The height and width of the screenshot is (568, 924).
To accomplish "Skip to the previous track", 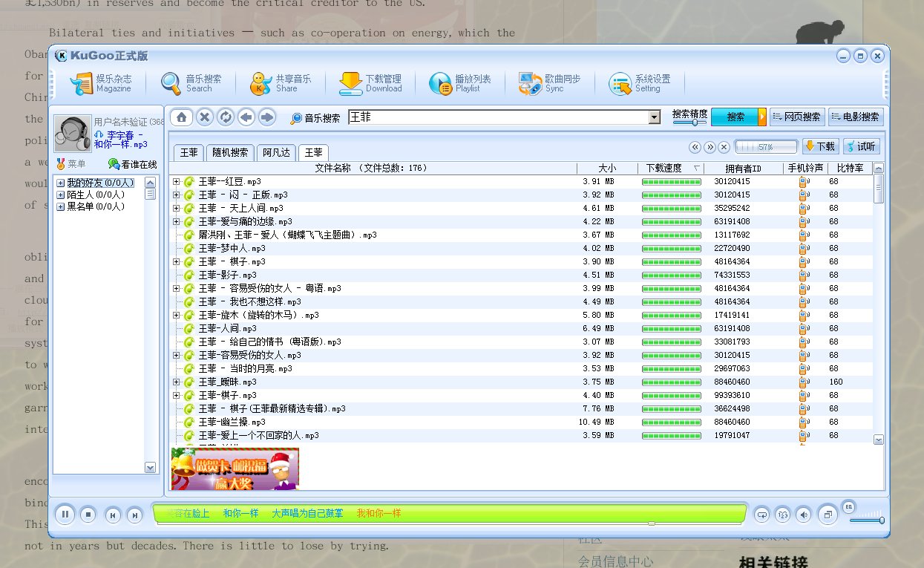I will tap(112, 515).
